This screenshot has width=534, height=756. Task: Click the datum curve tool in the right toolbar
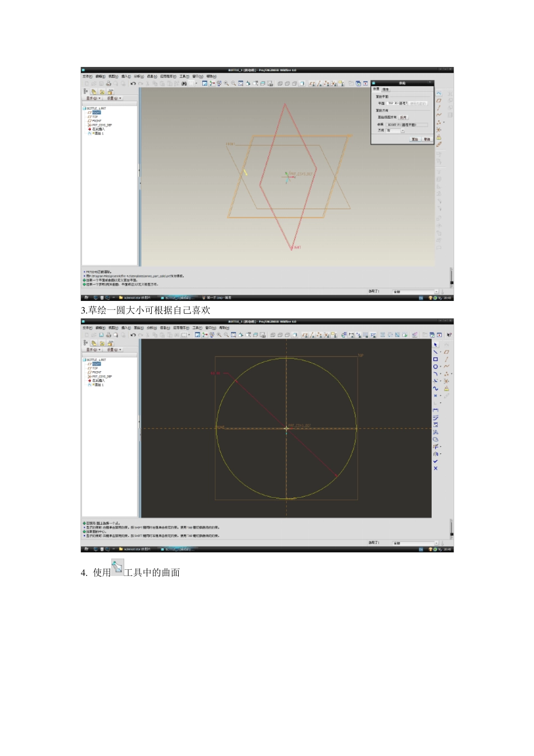pos(439,115)
